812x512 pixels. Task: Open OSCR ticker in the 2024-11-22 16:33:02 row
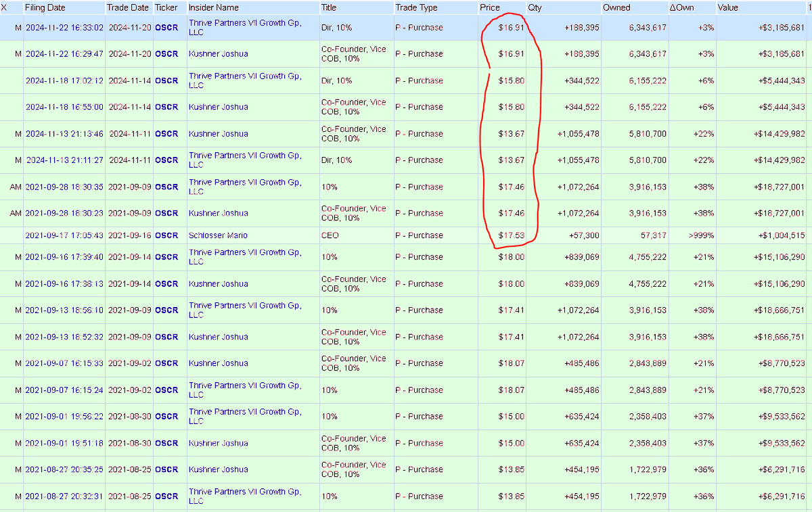pos(166,28)
